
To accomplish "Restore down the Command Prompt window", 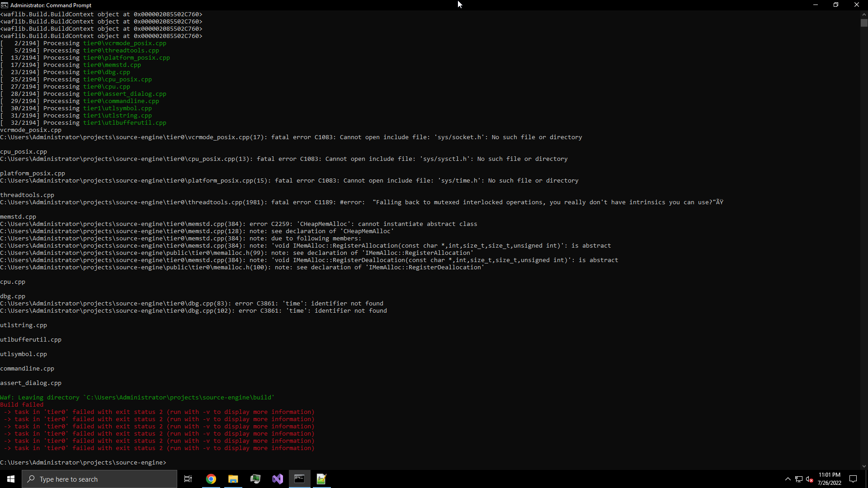I will [x=836, y=5].
